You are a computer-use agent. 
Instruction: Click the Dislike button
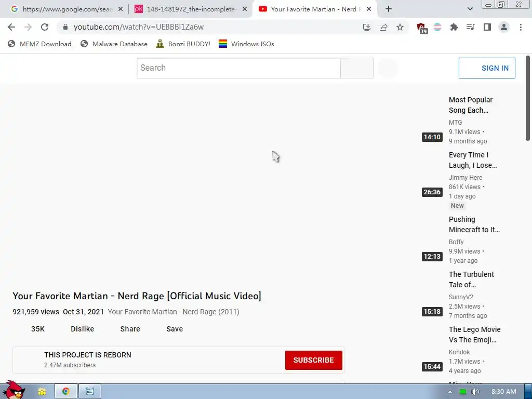click(82, 329)
